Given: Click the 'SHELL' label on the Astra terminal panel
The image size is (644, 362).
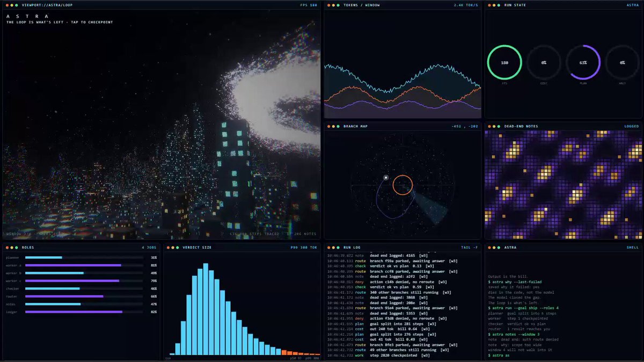Looking at the screenshot, I should click(633, 248).
